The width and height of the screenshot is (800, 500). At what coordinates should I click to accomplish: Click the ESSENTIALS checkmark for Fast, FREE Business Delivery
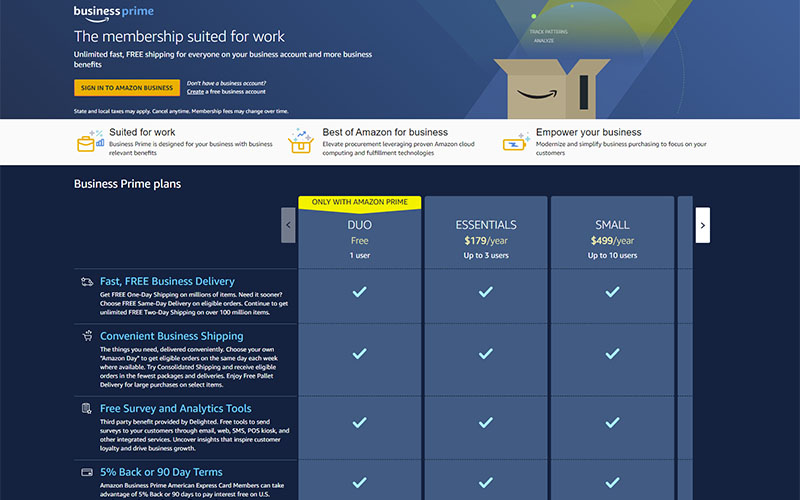486,292
